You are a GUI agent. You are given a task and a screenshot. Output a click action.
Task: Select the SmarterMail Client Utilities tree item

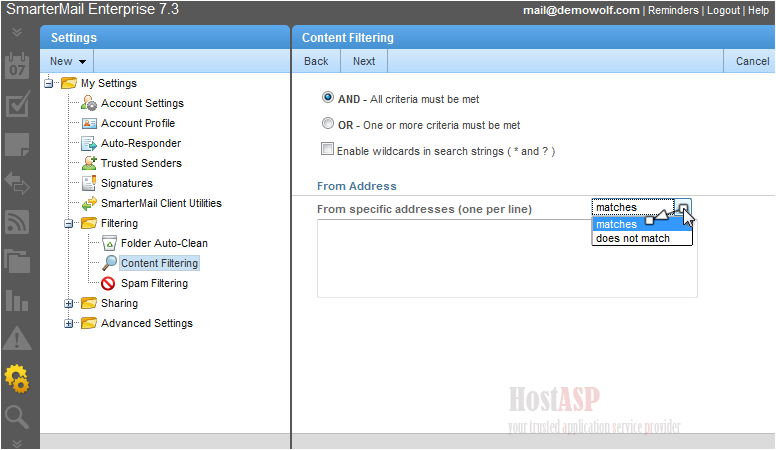point(161,203)
